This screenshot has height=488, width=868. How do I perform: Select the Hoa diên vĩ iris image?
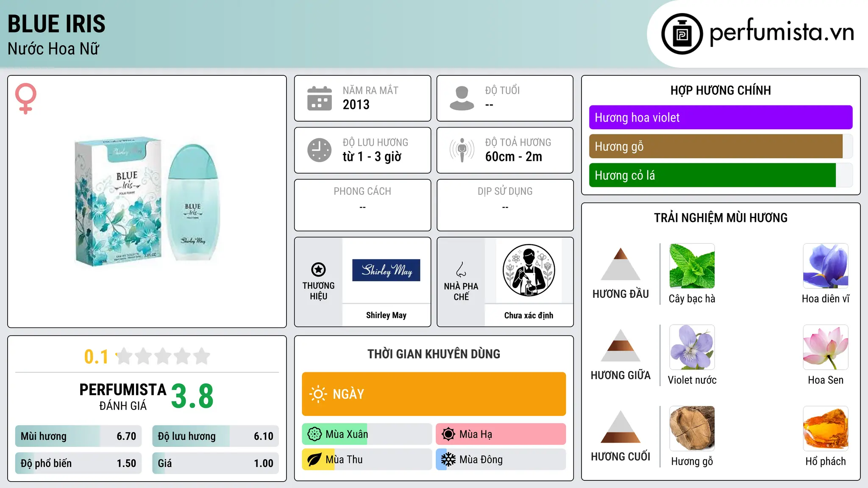[826, 266]
